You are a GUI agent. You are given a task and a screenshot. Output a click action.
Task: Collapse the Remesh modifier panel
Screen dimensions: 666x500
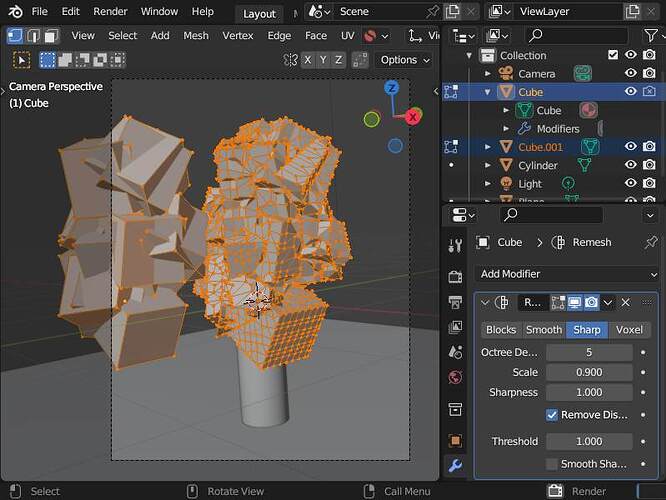[485, 302]
